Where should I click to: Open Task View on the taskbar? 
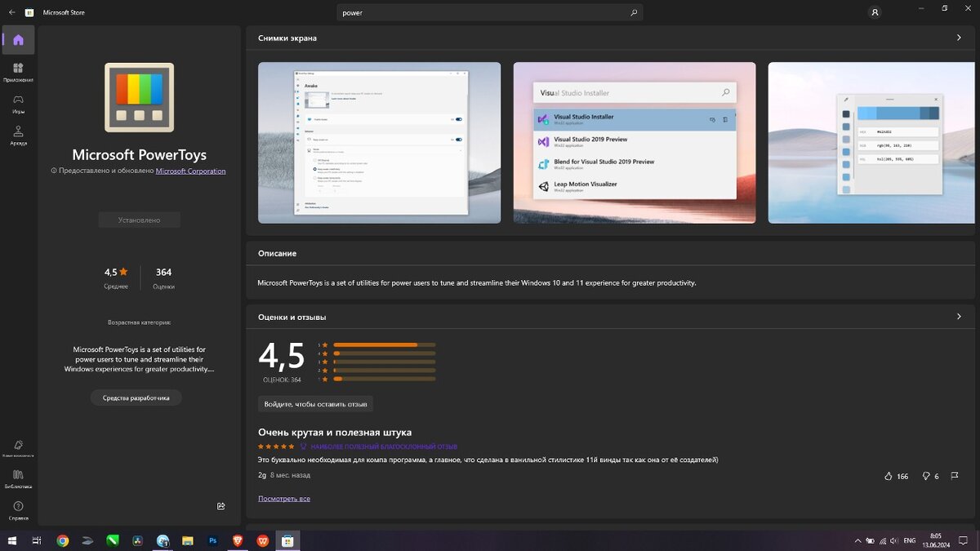coord(36,540)
